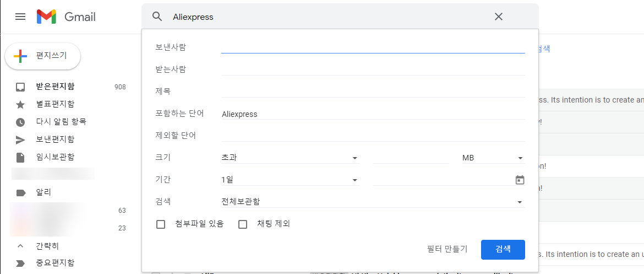
Task: Click the 편지쓰기 compose button
Action: [x=43, y=56]
